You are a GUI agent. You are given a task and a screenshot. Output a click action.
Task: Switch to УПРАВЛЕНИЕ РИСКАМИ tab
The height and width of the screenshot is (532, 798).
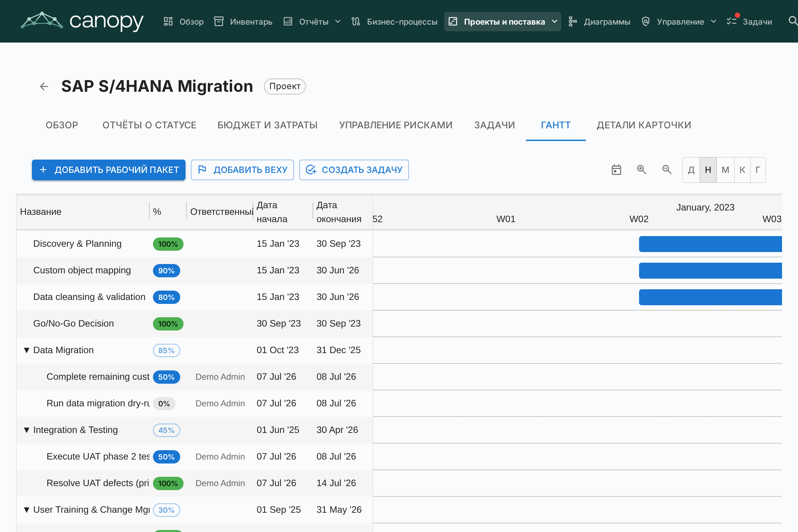pos(396,125)
